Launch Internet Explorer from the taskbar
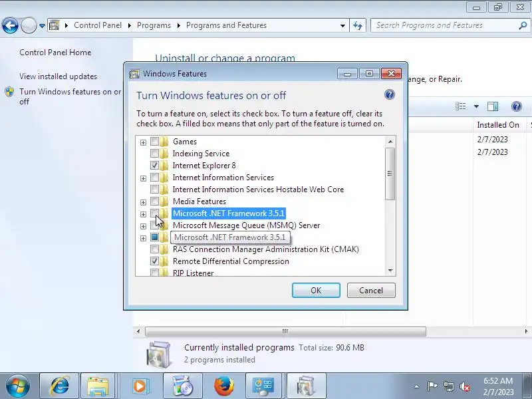Image resolution: width=532 pixels, height=399 pixels. 59,386
